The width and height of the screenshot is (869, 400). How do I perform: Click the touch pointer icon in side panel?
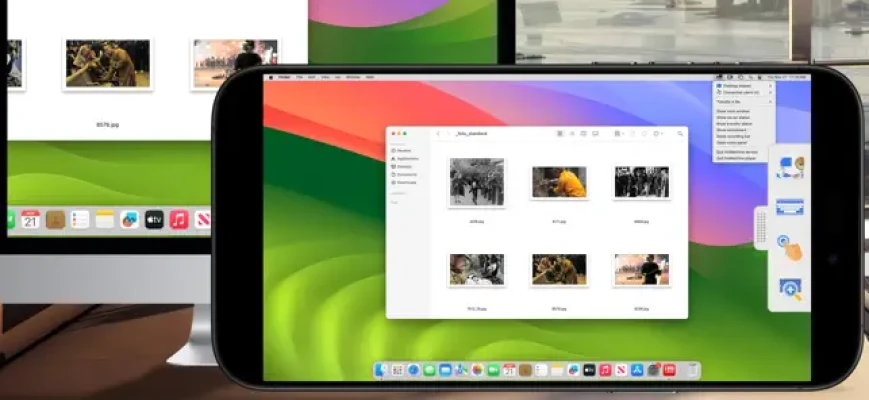pyautogui.click(x=790, y=247)
